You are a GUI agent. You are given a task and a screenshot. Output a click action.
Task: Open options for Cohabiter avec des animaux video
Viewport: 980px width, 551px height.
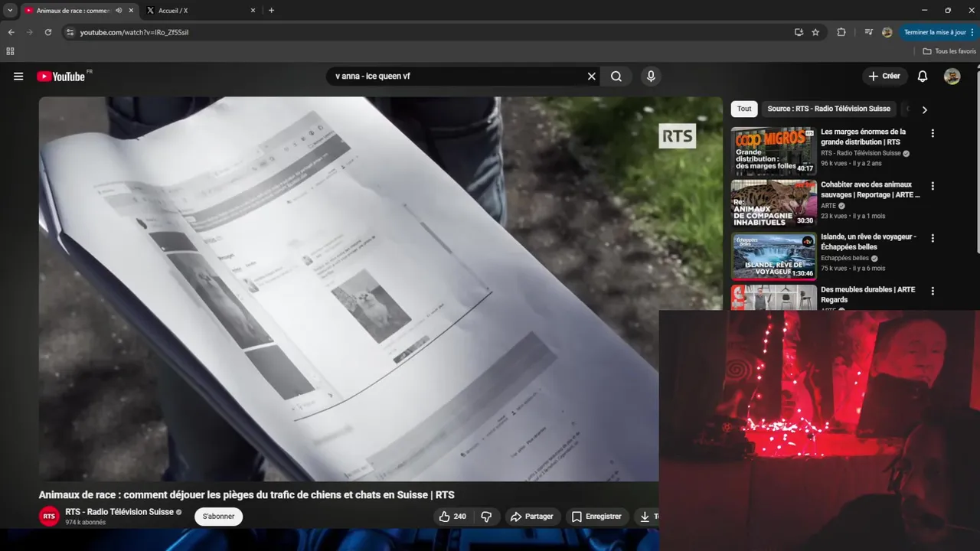[932, 186]
